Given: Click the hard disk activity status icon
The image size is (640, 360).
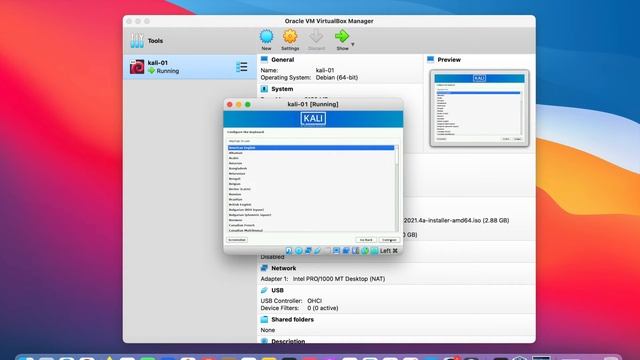Looking at the screenshot, I should 289,251.
